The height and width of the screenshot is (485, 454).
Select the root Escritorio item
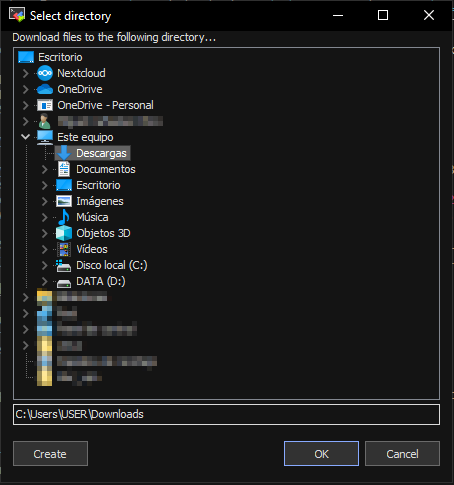click(60, 57)
